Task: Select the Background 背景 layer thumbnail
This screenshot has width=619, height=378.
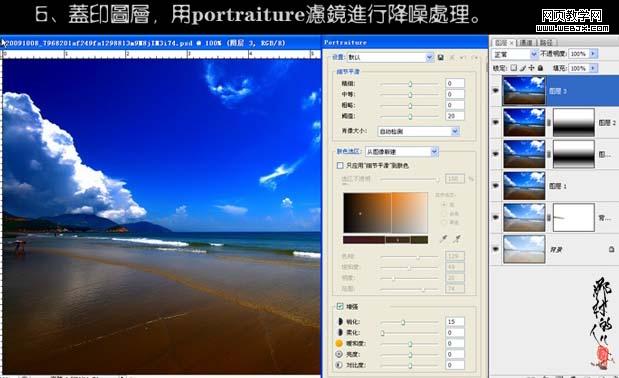Action: 524,249
